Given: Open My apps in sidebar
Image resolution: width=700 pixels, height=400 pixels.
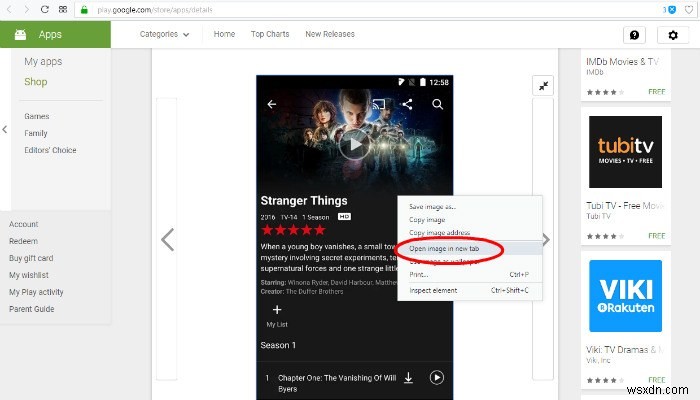Looking at the screenshot, I should point(43,62).
